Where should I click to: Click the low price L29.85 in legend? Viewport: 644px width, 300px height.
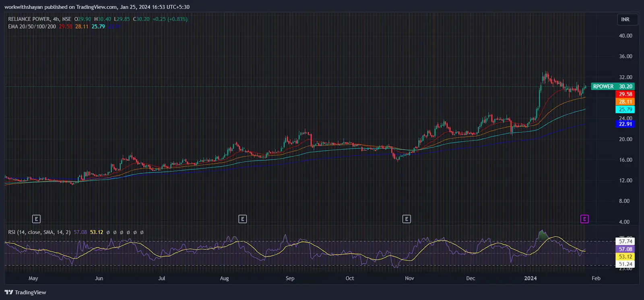click(122, 19)
